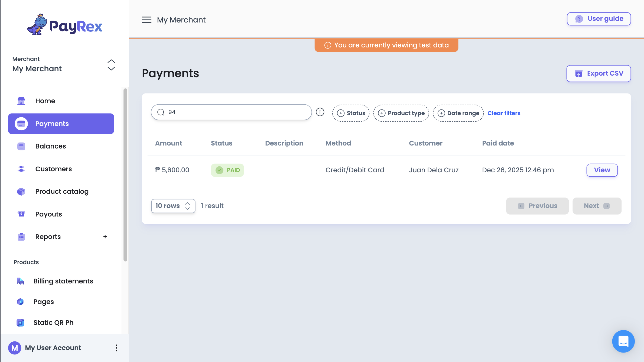
Task: Open the Product type filter
Action: pos(401,113)
